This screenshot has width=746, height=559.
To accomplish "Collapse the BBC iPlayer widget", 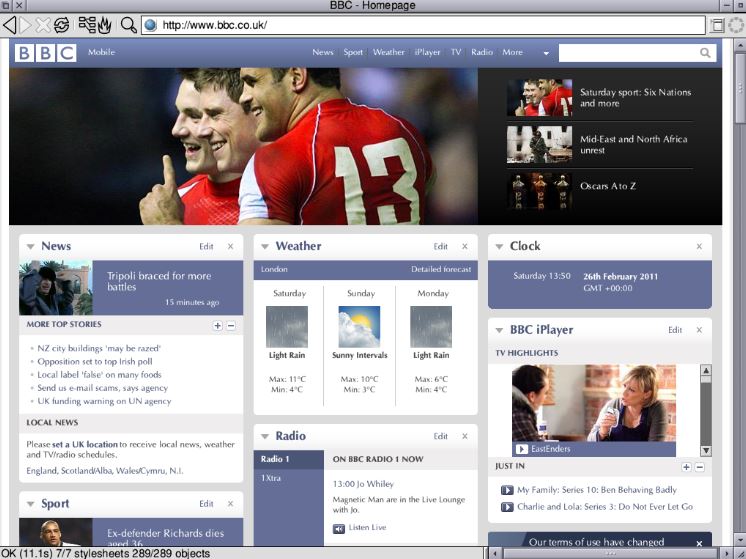I will point(499,331).
